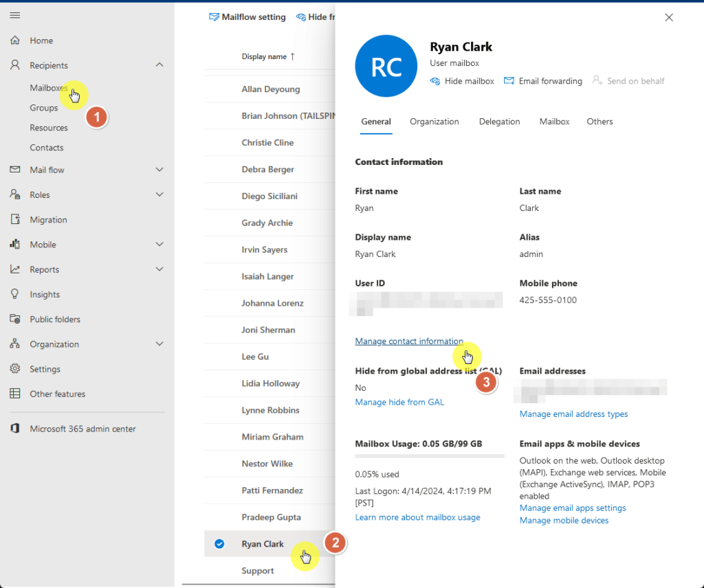Select the Miriam Graham mailbox row

(269, 437)
